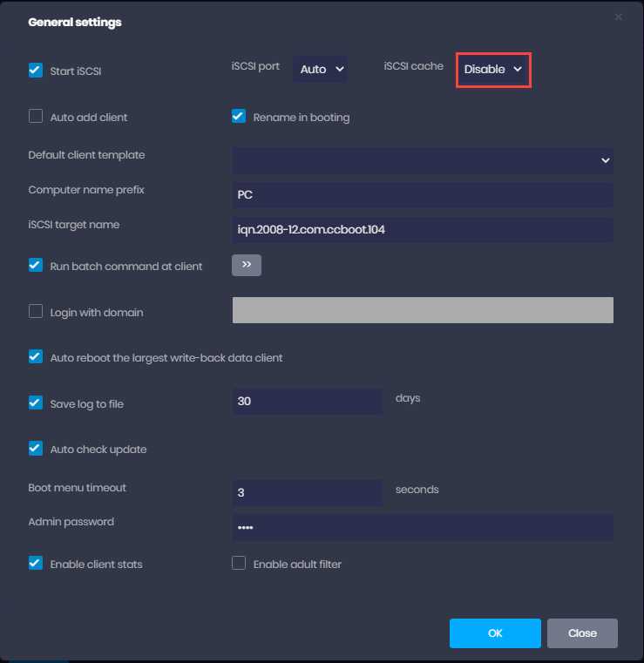Click the Close button
The image size is (644, 663).
[x=582, y=633]
